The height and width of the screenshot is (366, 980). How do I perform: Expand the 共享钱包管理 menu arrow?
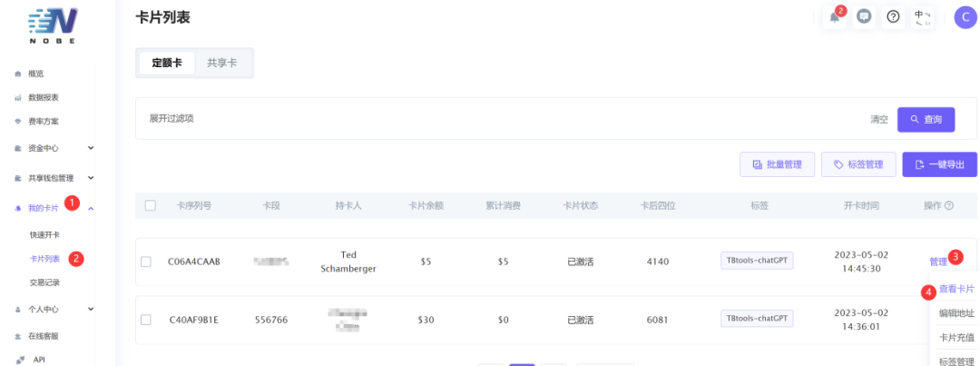91,178
